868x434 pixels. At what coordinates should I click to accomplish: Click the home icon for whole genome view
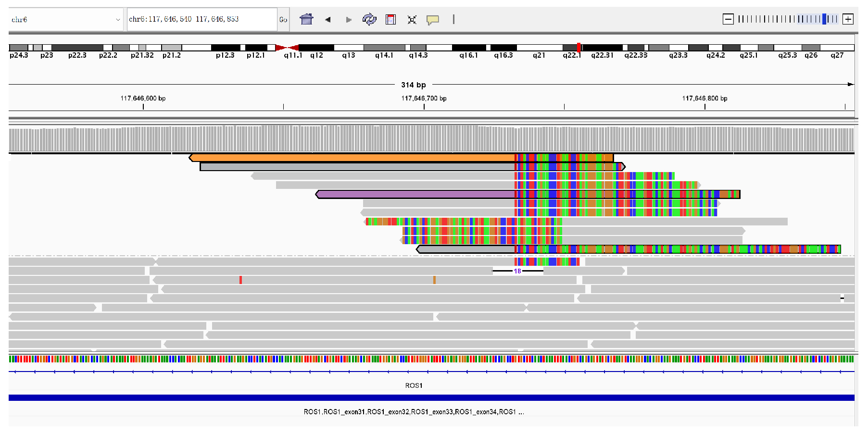306,19
